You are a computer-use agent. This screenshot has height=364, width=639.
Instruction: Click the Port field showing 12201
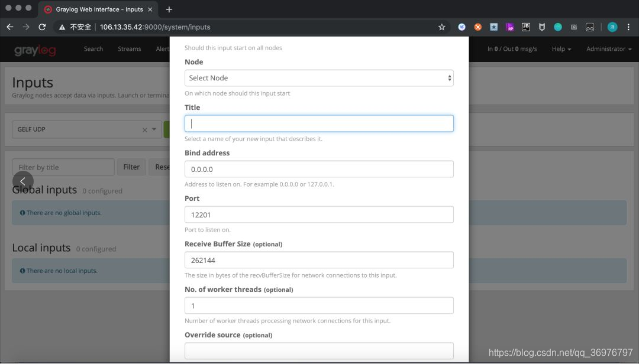pyautogui.click(x=319, y=214)
